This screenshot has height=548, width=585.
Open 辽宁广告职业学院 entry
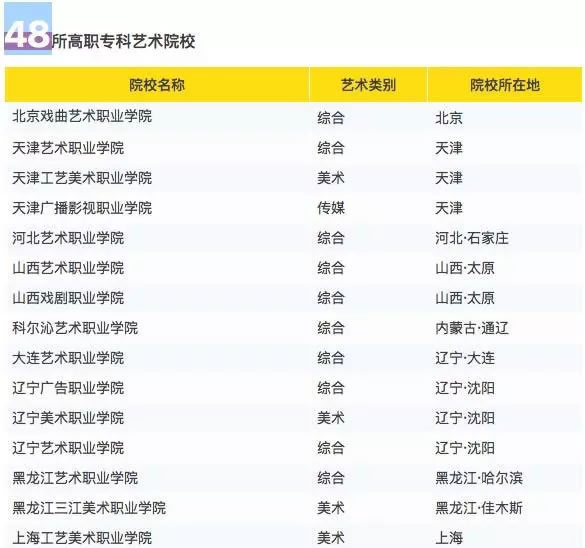[x=68, y=388]
